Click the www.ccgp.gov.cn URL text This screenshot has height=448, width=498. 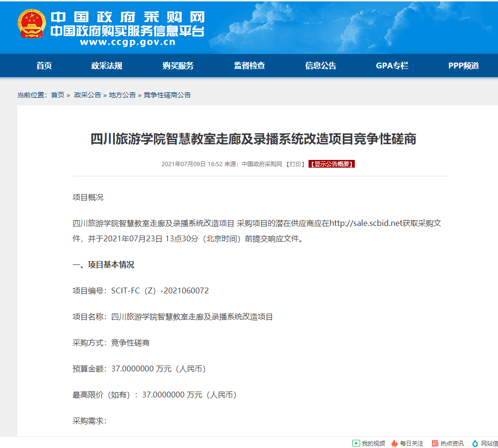(x=128, y=42)
